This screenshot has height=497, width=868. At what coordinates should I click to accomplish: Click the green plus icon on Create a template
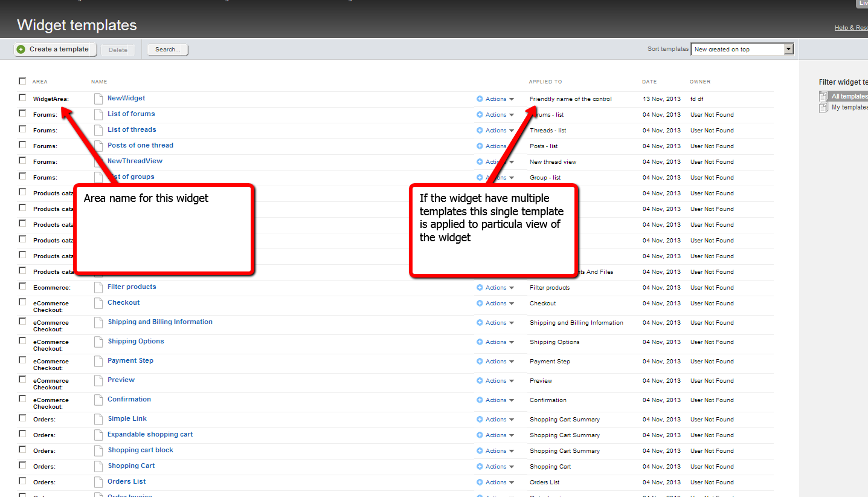(21, 50)
